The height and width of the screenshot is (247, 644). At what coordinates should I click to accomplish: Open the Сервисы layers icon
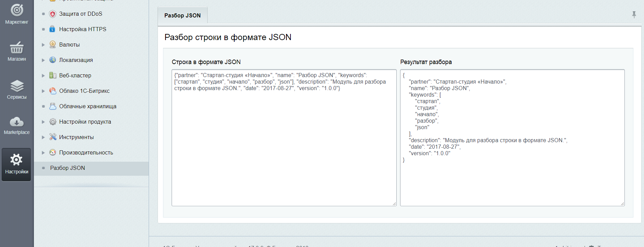(x=17, y=86)
